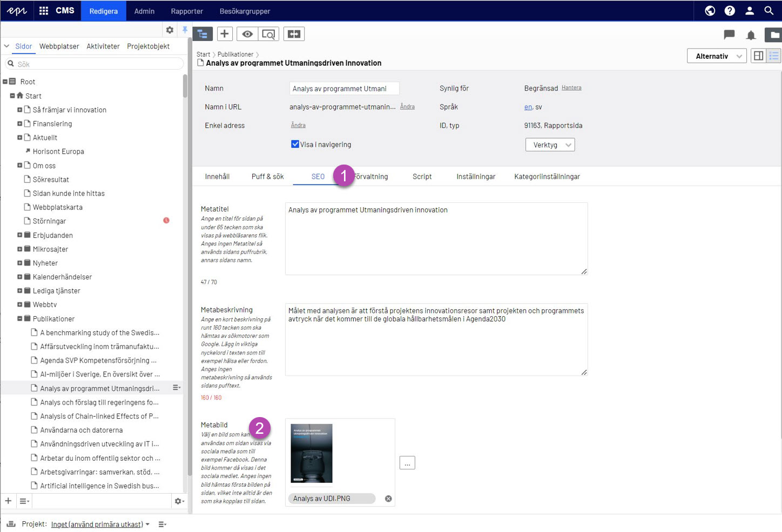782x532 pixels.
Task: Switch to the Puff & sök tab
Action: 267,176
